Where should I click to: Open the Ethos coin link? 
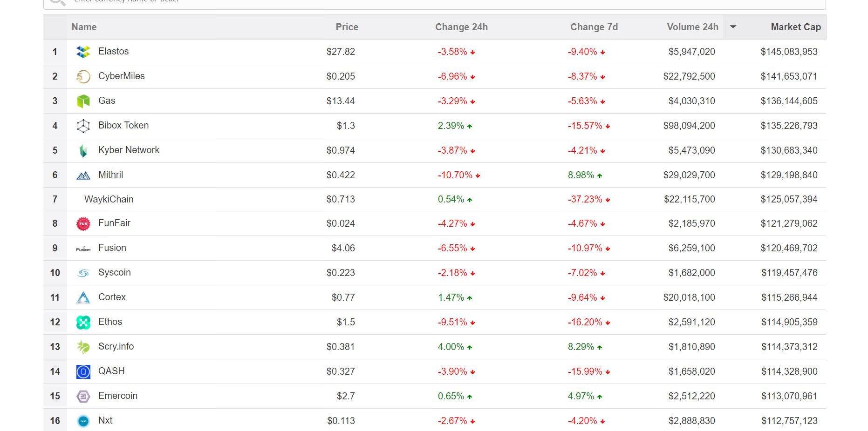click(110, 322)
